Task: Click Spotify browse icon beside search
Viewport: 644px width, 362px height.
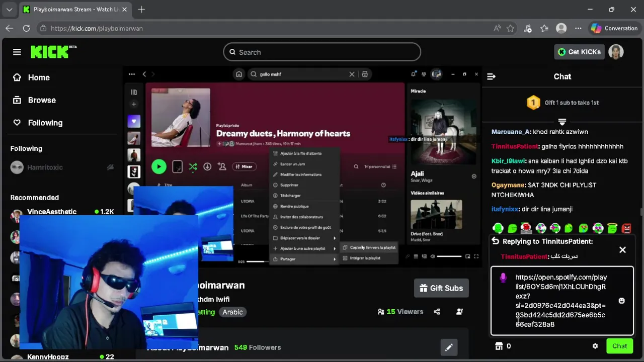Action: [365, 74]
